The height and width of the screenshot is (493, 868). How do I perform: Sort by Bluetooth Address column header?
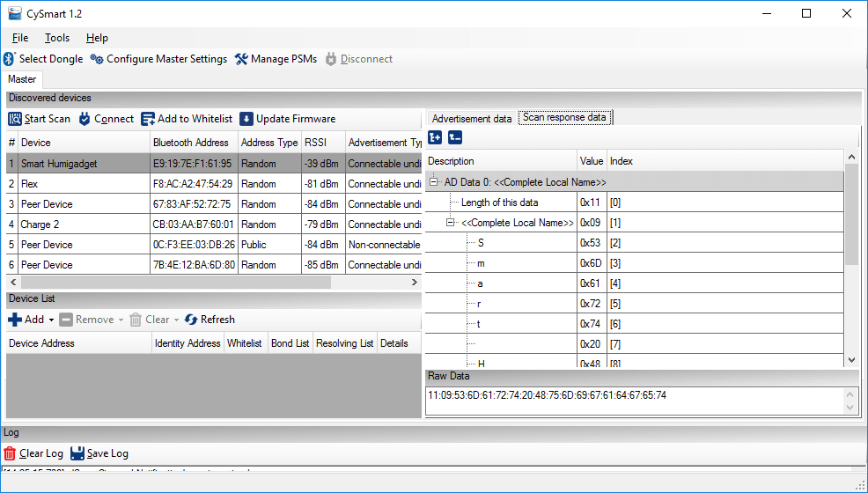(x=194, y=143)
